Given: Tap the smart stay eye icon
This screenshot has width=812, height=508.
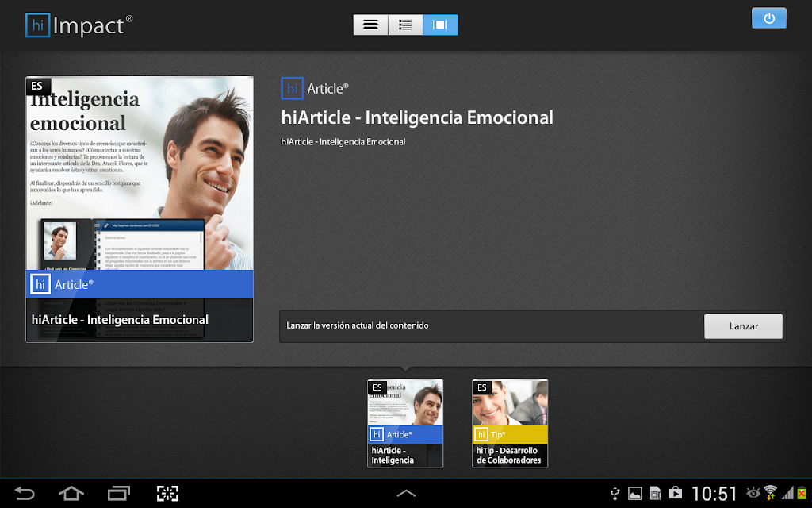Looking at the screenshot, I should (753, 492).
